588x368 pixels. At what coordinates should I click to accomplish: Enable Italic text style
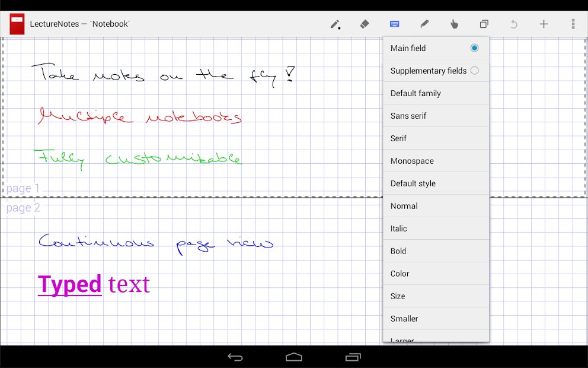point(398,229)
